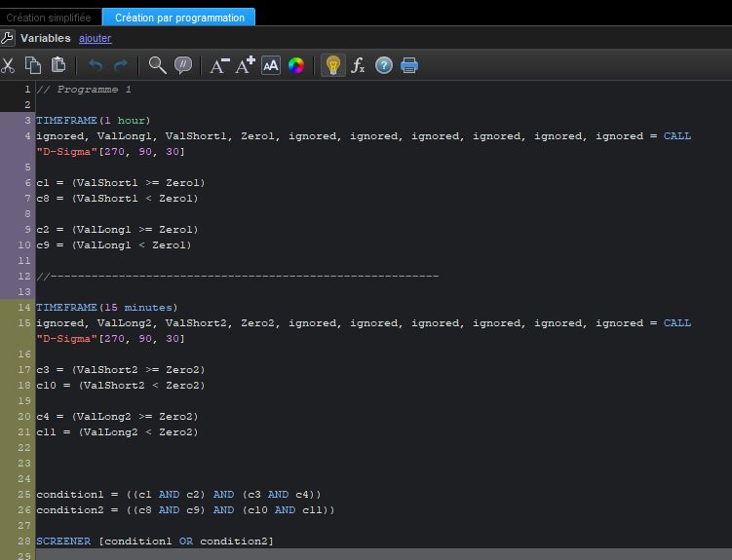Screen dimensions: 732x560
Task: Click the paste clipboard icon
Action: (58, 65)
